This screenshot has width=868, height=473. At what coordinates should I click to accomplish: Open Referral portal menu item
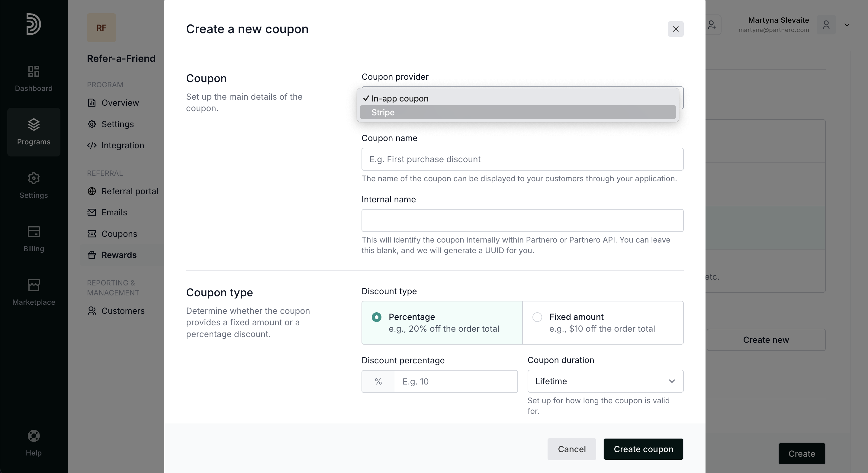pos(129,191)
